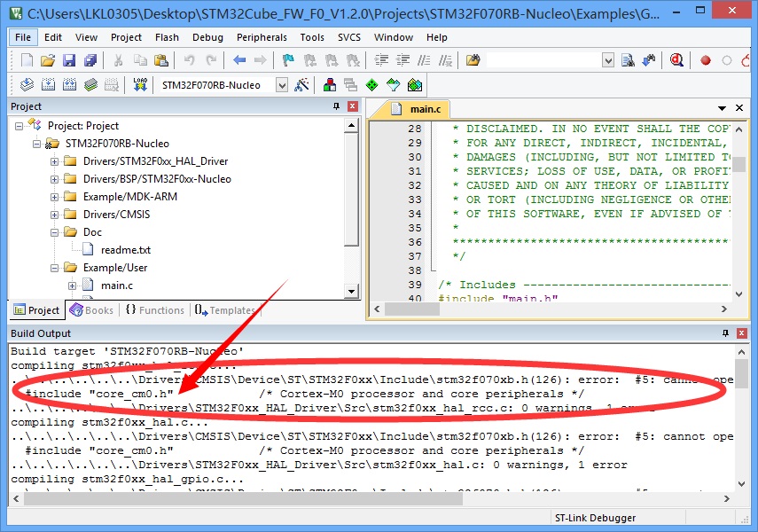
Task: Open Manage Project Items icon
Action: click(330, 85)
